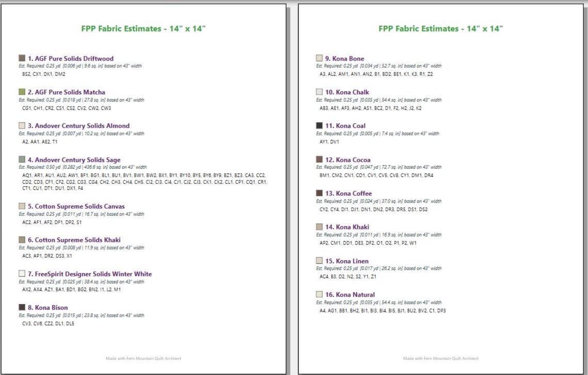This screenshot has height=375, width=588.
Task: Select the heading '13. Kona Coffee'
Action: click(348, 193)
